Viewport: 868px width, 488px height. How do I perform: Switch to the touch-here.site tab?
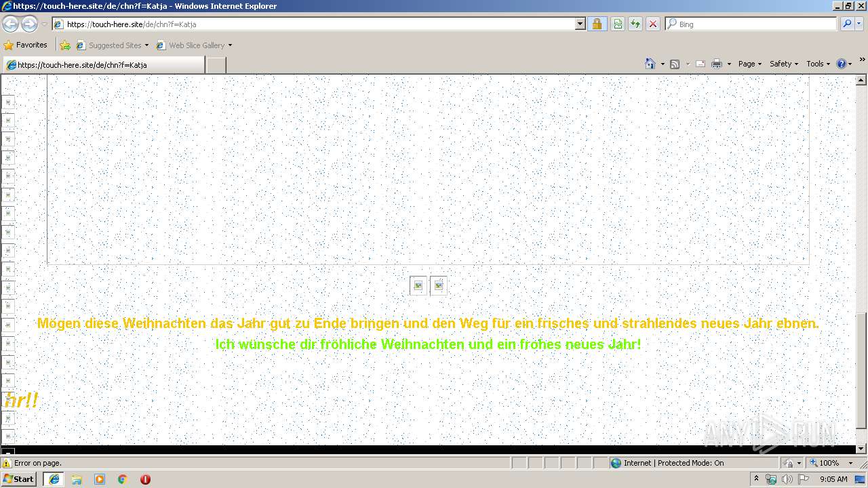[x=103, y=65]
